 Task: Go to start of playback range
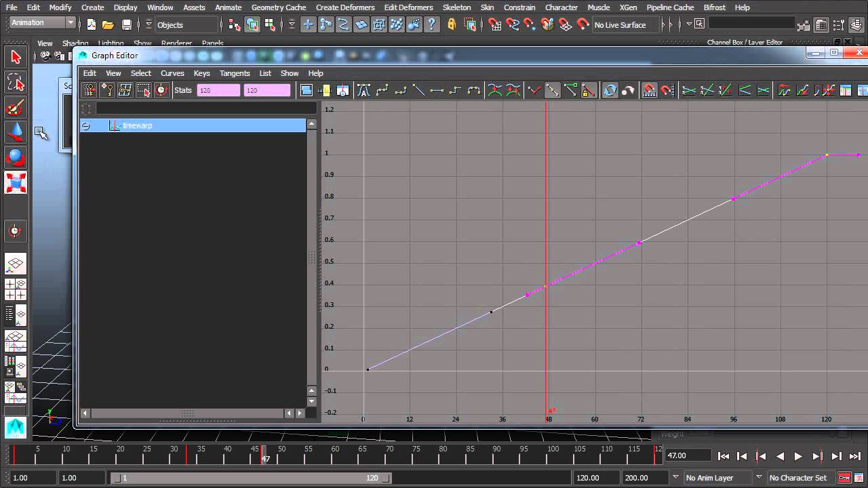(x=724, y=456)
